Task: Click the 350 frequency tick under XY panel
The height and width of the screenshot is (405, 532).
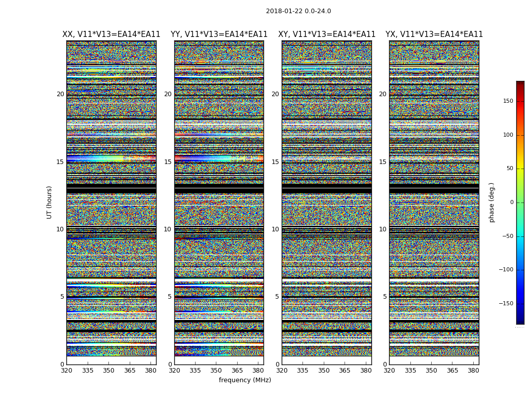Action: (x=324, y=371)
